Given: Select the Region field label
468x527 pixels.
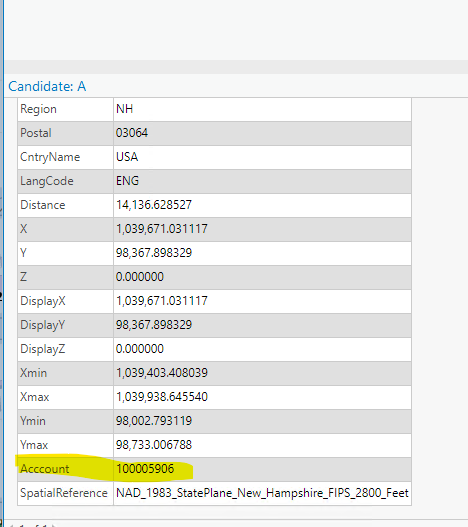Looking at the screenshot, I should point(38,109).
